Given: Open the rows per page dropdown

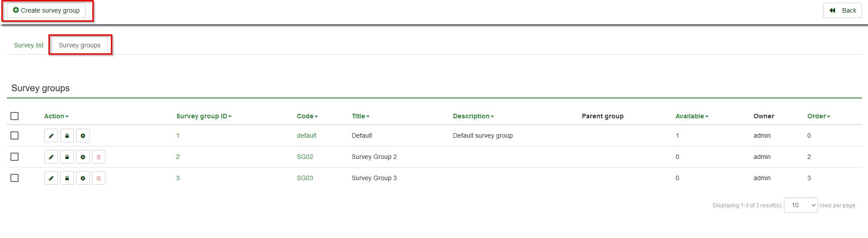Looking at the screenshot, I should [801, 205].
